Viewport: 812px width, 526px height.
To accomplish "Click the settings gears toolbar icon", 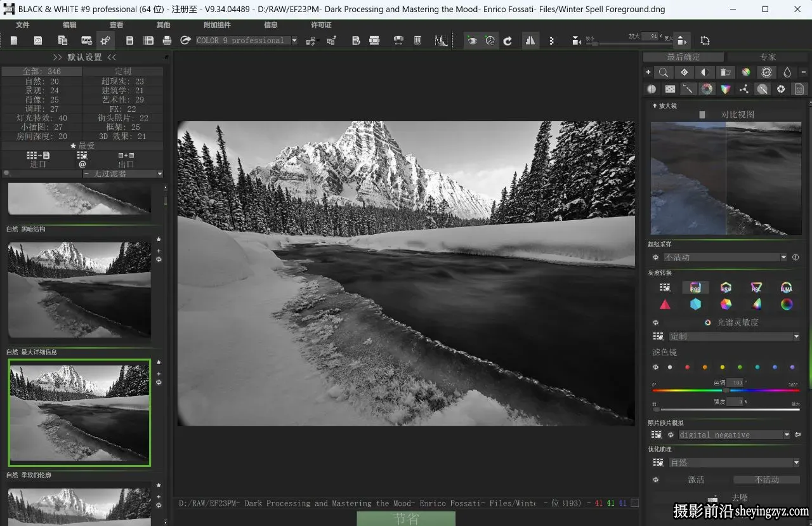I will (105, 41).
